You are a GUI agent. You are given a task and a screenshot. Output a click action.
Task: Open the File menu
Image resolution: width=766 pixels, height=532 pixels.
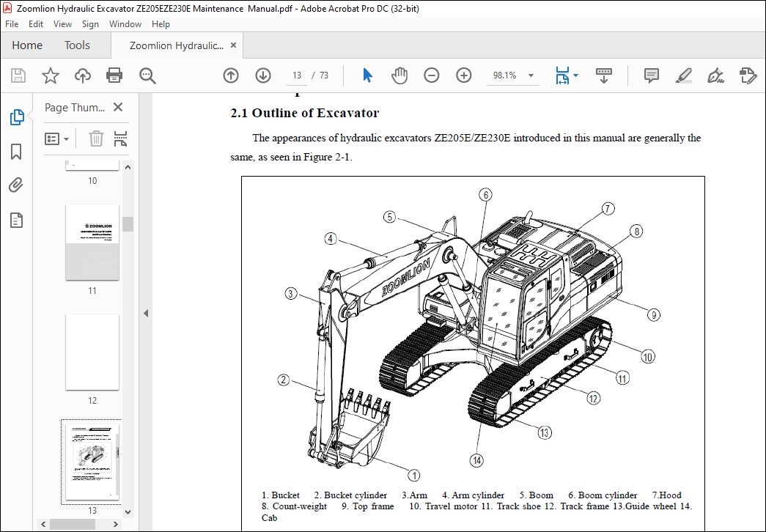(12, 24)
